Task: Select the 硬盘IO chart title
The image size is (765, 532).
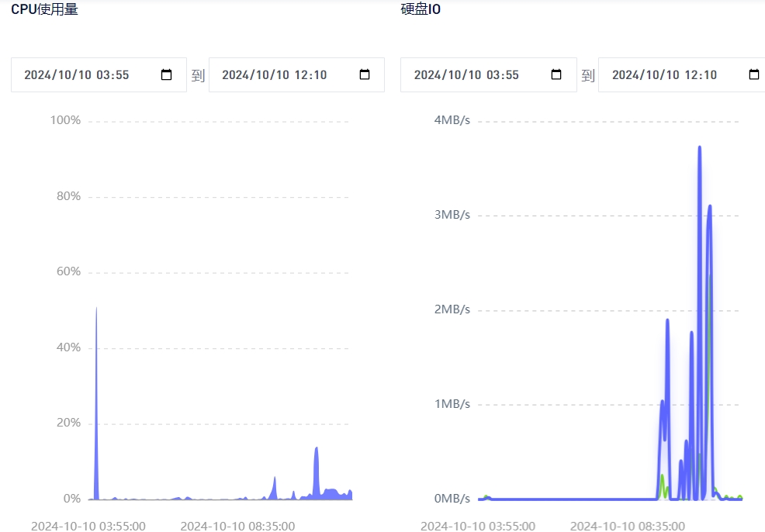Action: (421, 10)
